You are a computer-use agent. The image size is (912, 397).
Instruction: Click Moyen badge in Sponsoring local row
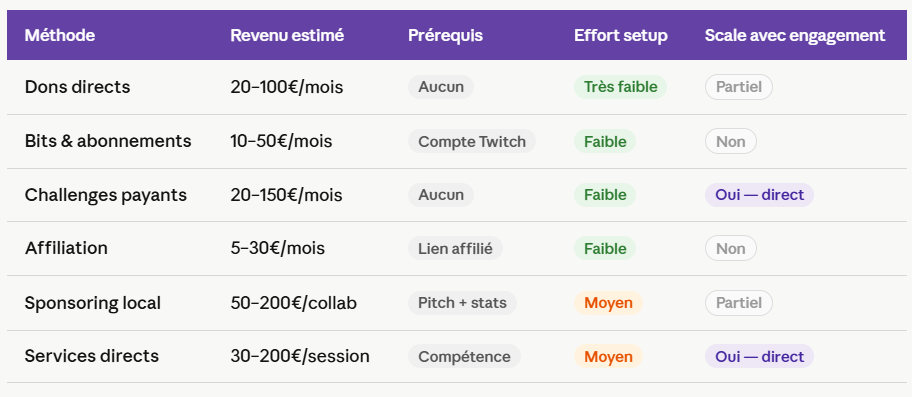[x=608, y=303]
